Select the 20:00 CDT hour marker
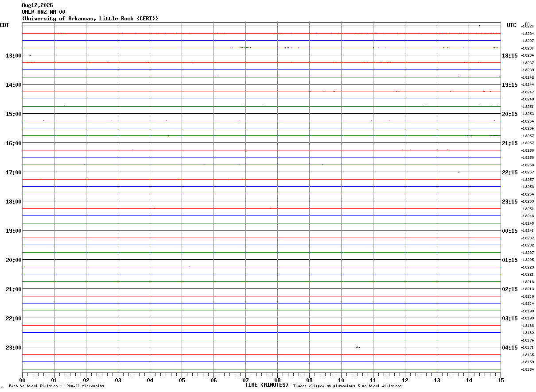This screenshot has height=392, width=536. [13, 260]
